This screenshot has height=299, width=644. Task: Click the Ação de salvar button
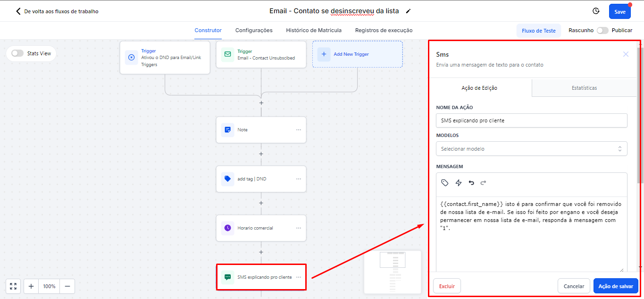615,286
